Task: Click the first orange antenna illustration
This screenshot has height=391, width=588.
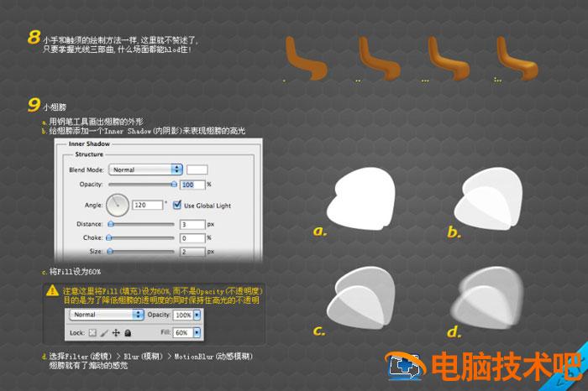Action: tap(306, 58)
